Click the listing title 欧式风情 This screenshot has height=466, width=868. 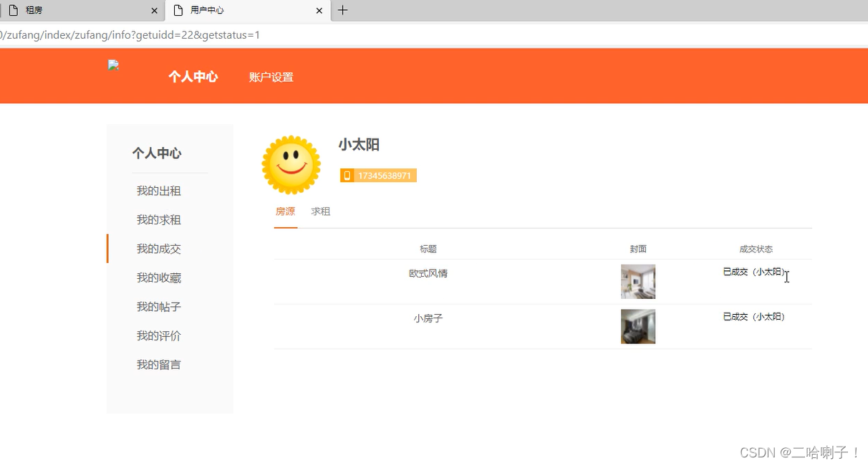428,273
